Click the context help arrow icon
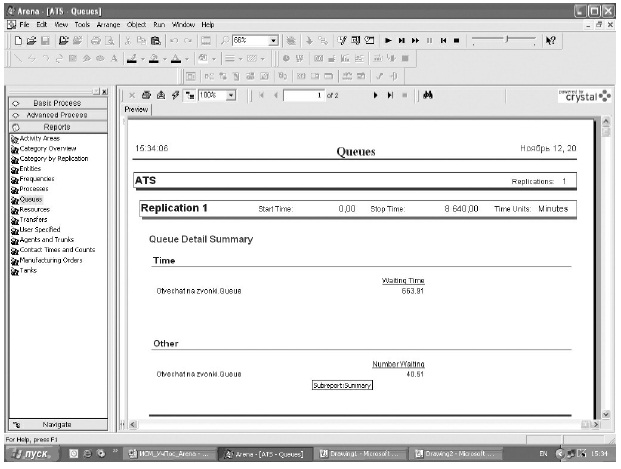The width and height of the screenshot is (621, 469). point(551,40)
